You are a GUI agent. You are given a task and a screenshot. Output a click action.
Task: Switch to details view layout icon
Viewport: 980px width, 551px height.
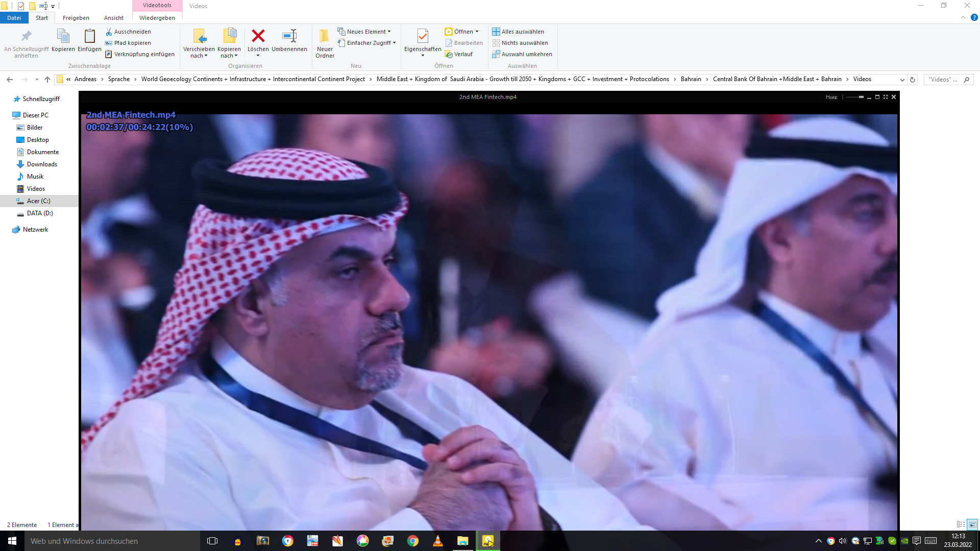[961, 524]
